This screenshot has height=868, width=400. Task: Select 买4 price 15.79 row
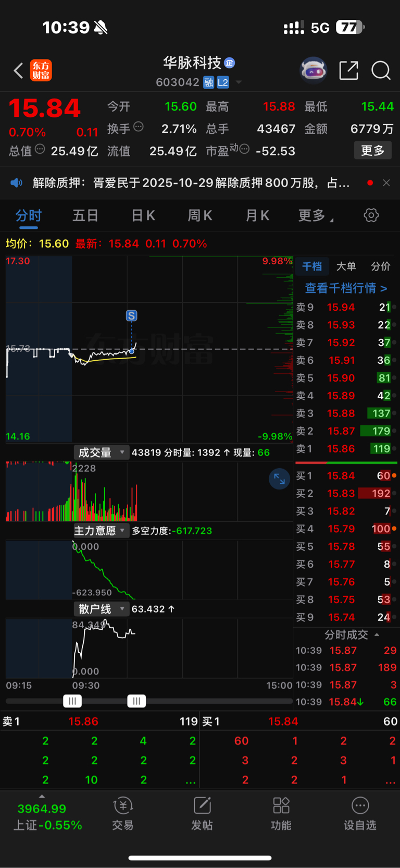point(346,529)
